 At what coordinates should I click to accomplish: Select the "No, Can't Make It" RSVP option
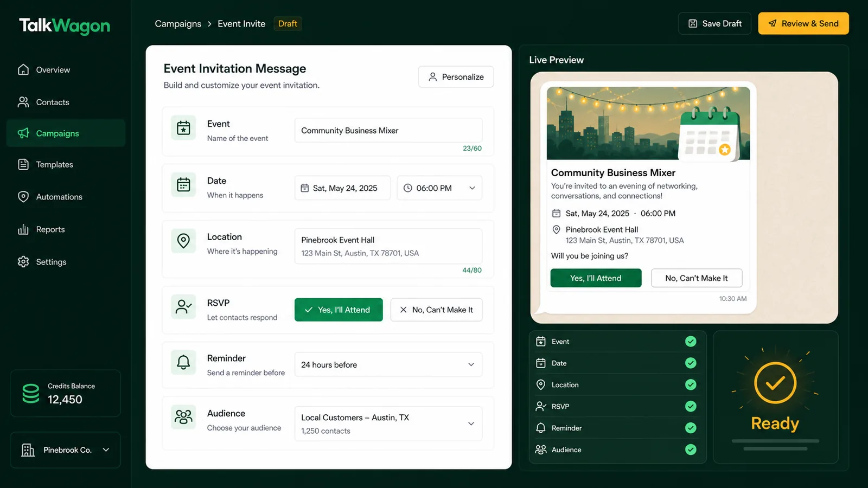pos(436,310)
